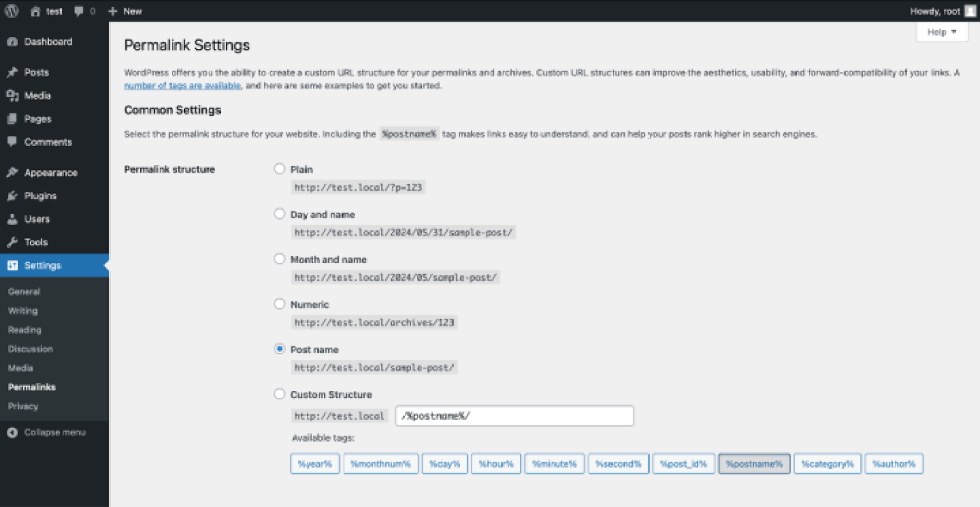Click Howdy, root account link
980x507 pixels.
click(935, 11)
